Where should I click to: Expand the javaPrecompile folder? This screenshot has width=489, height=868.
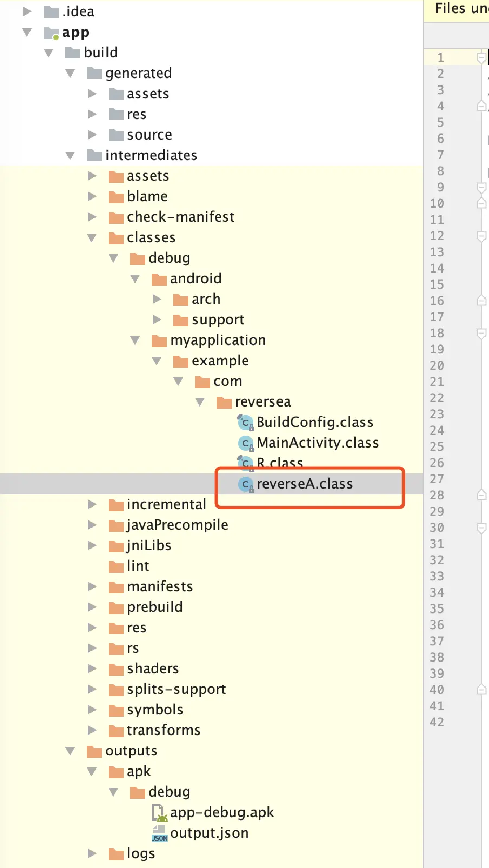click(92, 525)
